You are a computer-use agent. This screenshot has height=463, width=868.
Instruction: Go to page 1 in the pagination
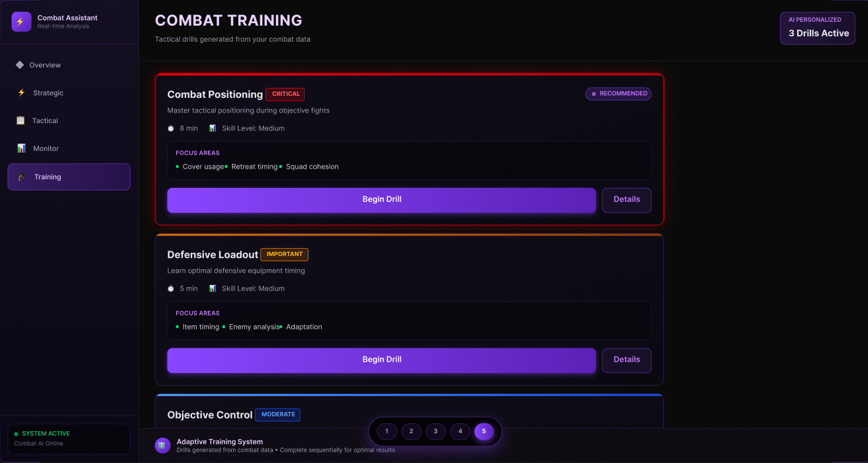tap(387, 431)
